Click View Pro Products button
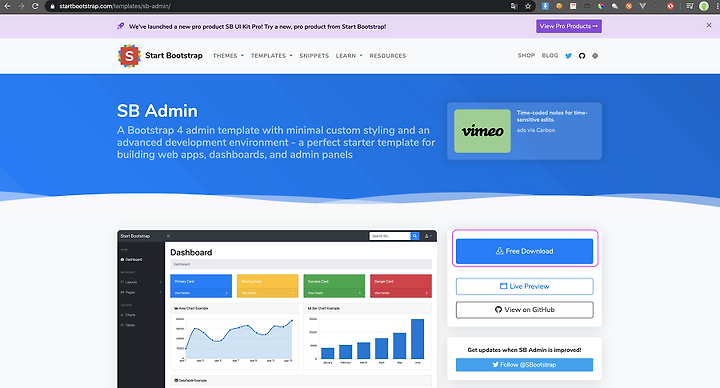Image resolution: width=720 pixels, height=388 pixels. [569, 26]
